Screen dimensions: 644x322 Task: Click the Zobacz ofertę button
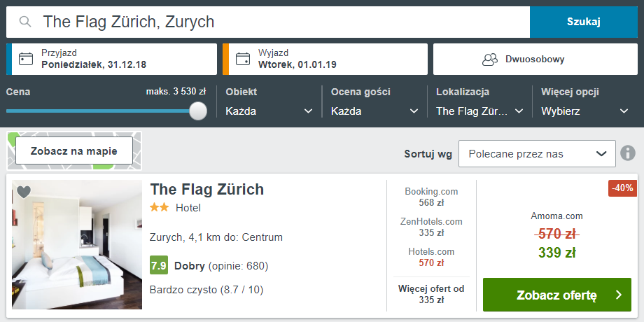tap(557, 295)
